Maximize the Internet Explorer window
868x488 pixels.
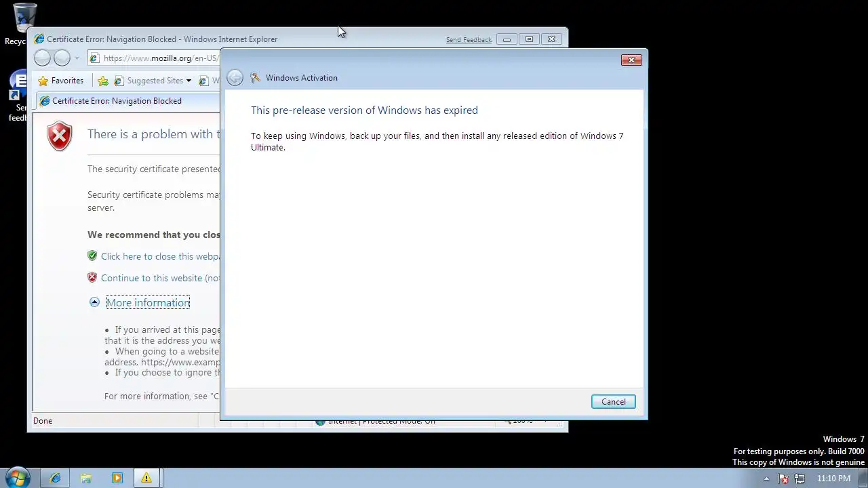click(x=529, y=39)
